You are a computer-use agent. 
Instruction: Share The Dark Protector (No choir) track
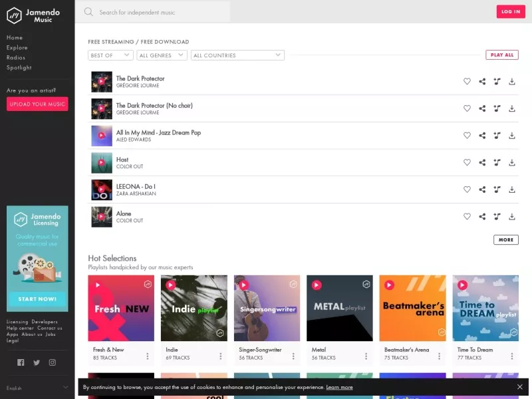482,108
